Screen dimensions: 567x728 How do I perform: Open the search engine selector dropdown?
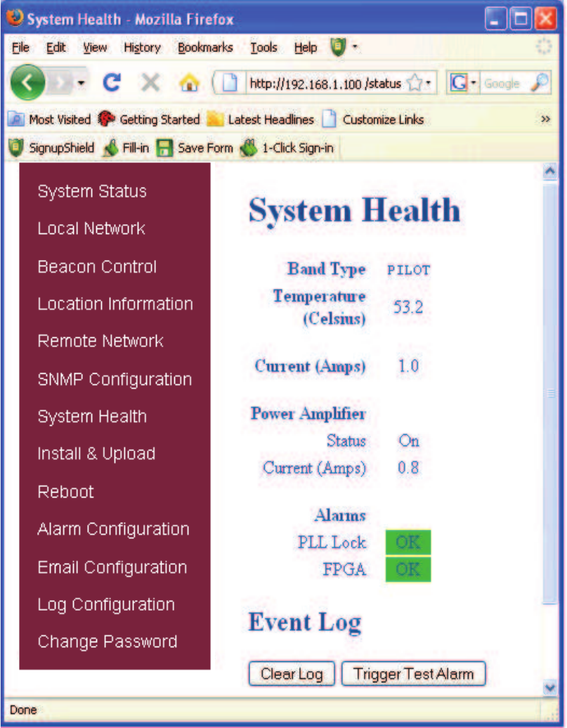pyautogui.click(x=474, y=83)
